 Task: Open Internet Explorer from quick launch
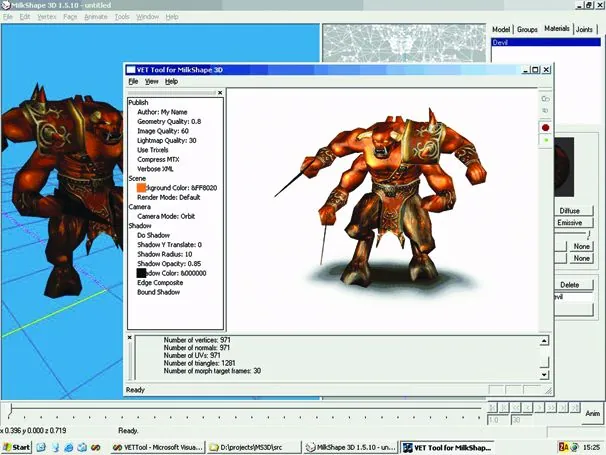coord(69,447)
